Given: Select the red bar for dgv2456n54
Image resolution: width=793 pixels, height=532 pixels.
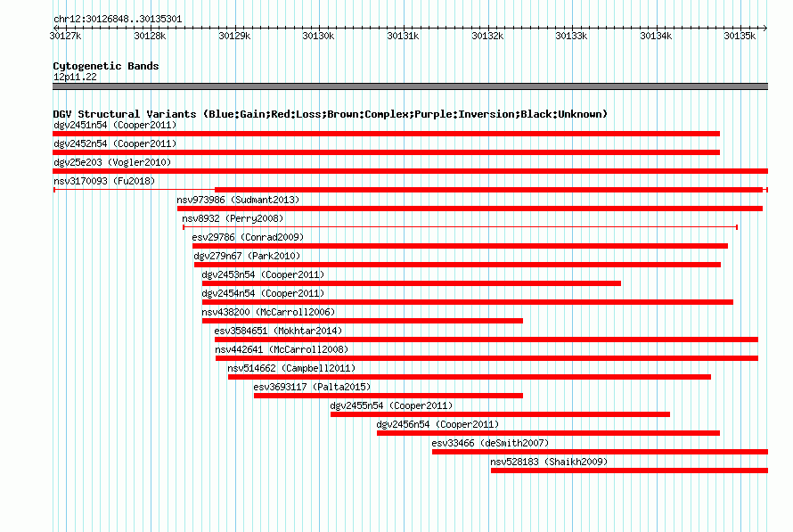Looking at the screenshot, I should tap(548, 433).
